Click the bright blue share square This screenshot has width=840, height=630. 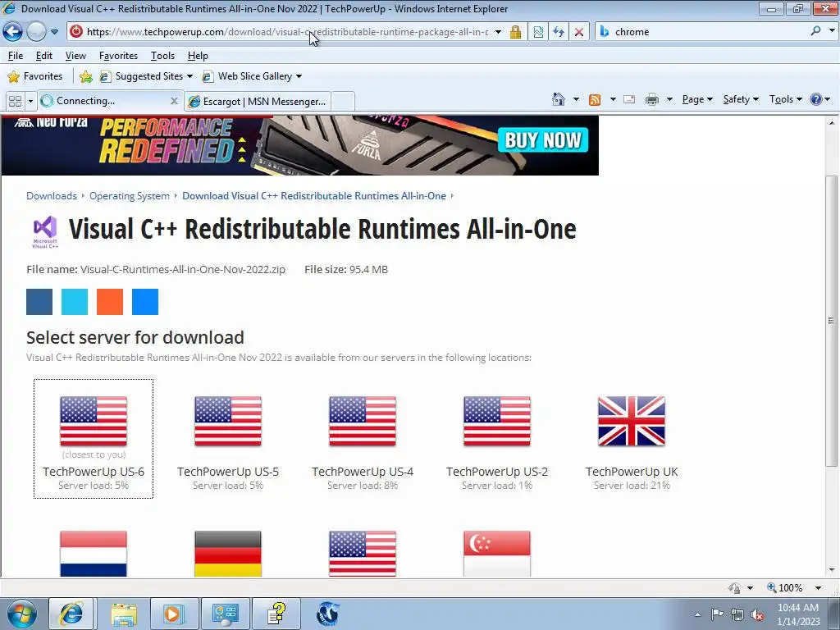coord(145,302)
